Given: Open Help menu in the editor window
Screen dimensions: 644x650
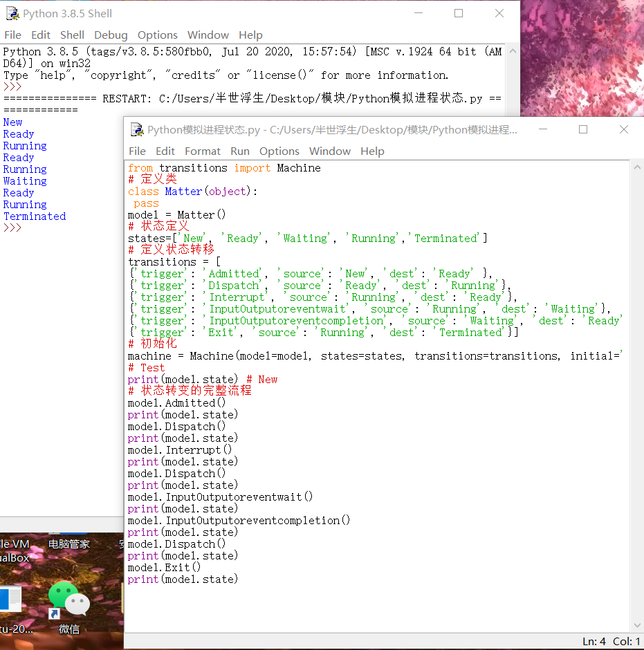Looking at the screenshot, I should click(372, 151).
